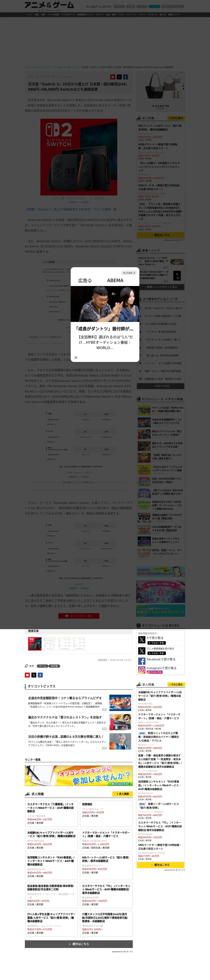The width and height of the screenshot is (210, 980).
Task: Open IT×人材×学生支援 job listing
Action: (x=51, y=918)
